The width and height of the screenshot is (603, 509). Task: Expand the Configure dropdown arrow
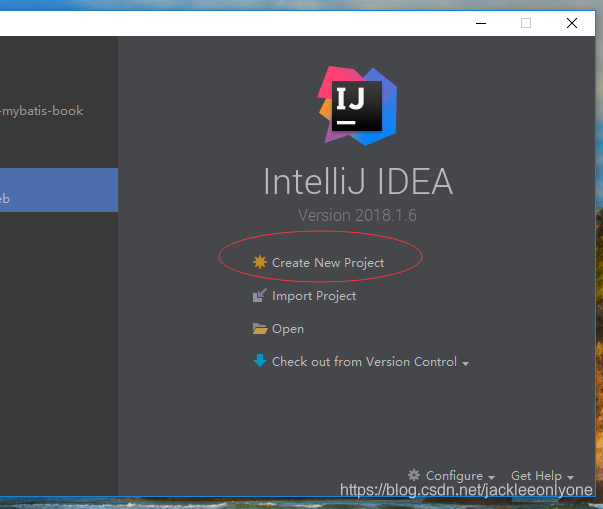pos(491,478)
